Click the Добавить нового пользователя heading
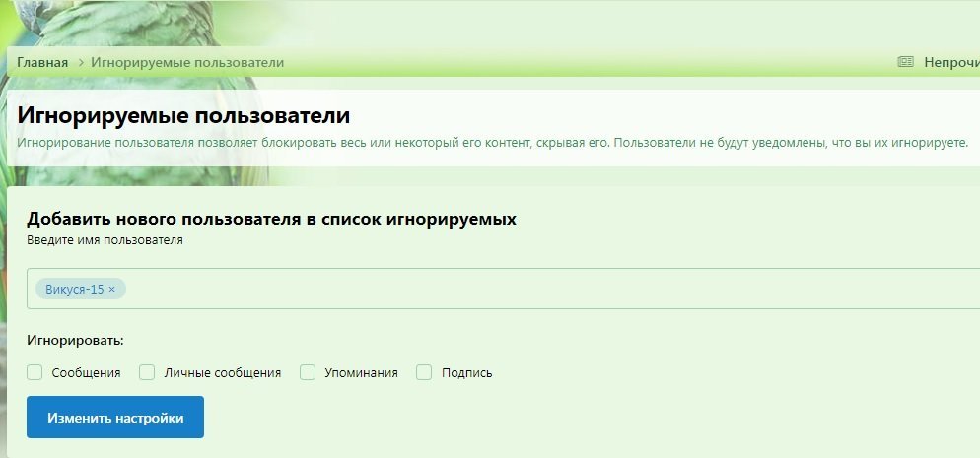The height and width of the screenshot is (458, 980). (271, 219)
